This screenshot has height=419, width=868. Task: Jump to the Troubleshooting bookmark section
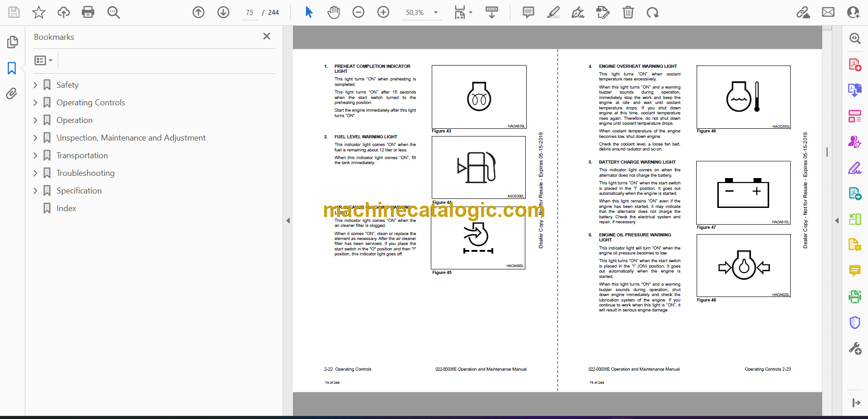point(85,173)
